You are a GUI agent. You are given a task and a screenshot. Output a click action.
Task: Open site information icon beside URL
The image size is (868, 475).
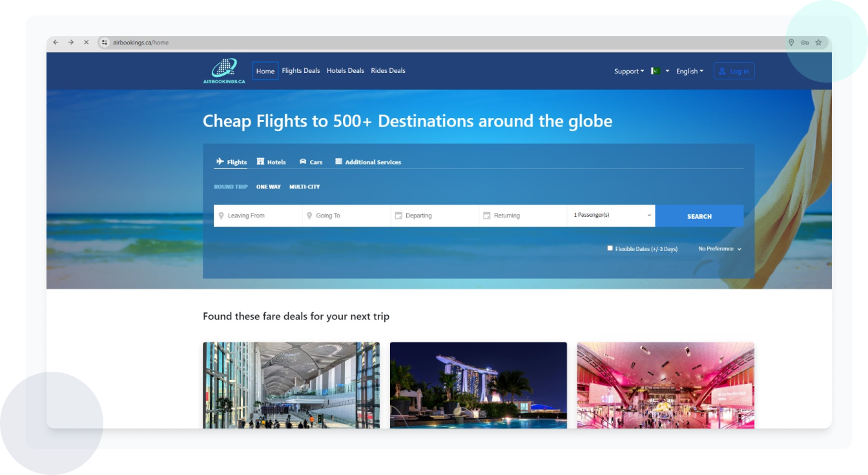pos(105,43)
